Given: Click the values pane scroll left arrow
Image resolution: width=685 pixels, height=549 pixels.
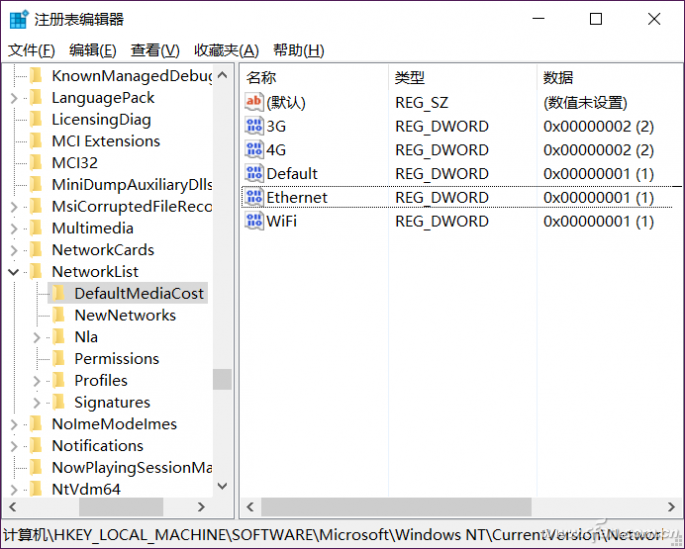Looking at the screenshot, I should pos(250,507).
